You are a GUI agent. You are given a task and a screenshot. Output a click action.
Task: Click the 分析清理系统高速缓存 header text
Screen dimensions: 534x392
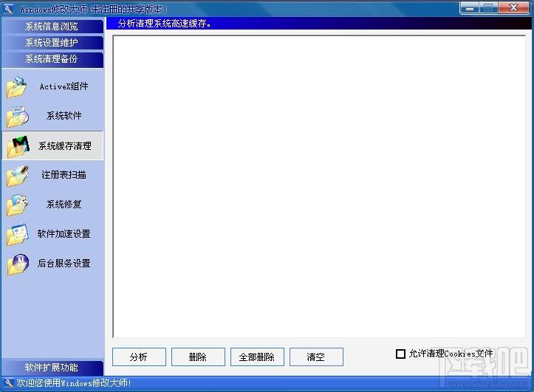click(x=165, y=24)
